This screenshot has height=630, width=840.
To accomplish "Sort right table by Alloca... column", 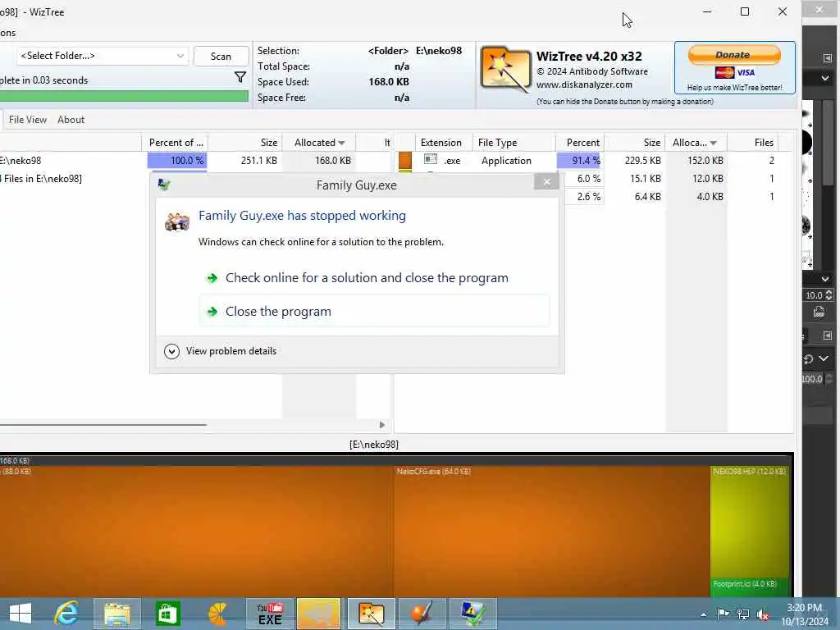I will [x=695, y=143].
